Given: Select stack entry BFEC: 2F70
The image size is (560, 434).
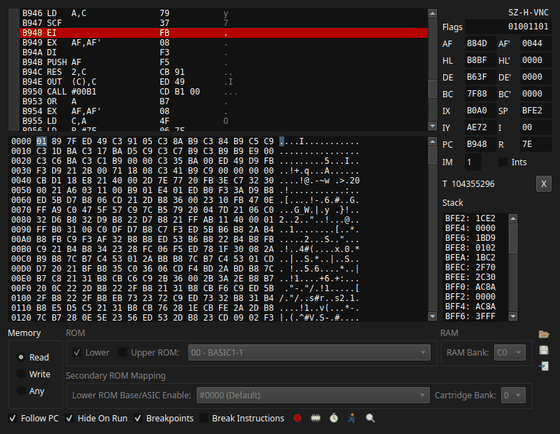Looking at the screenshot, I should click(x=470, y=267).
